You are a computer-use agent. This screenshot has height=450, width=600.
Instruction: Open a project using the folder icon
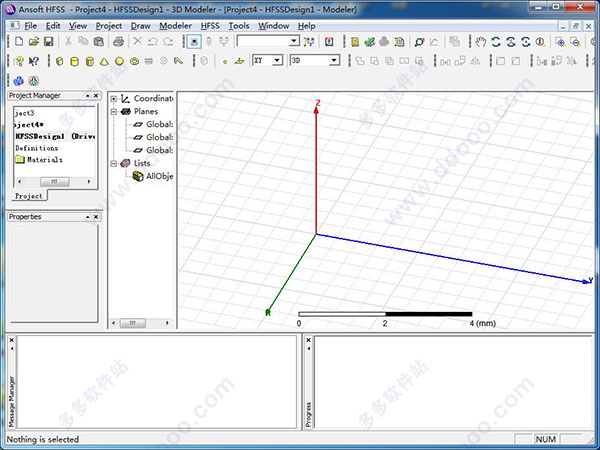coord(34,41)
